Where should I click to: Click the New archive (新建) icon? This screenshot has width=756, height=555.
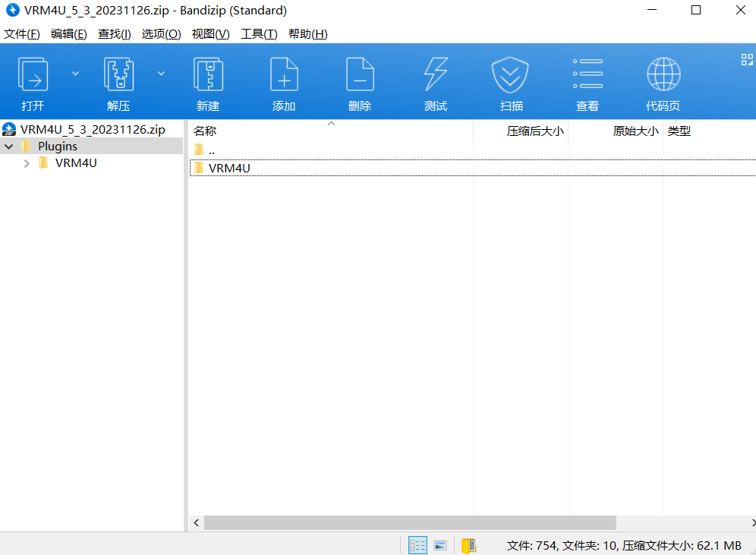pos(208,74)
